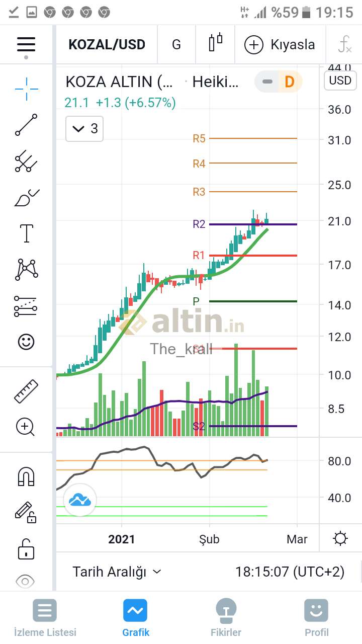
Task: Click the blue cloud publish chart icon
Action: pyautogui.click(x=79, y=500)
